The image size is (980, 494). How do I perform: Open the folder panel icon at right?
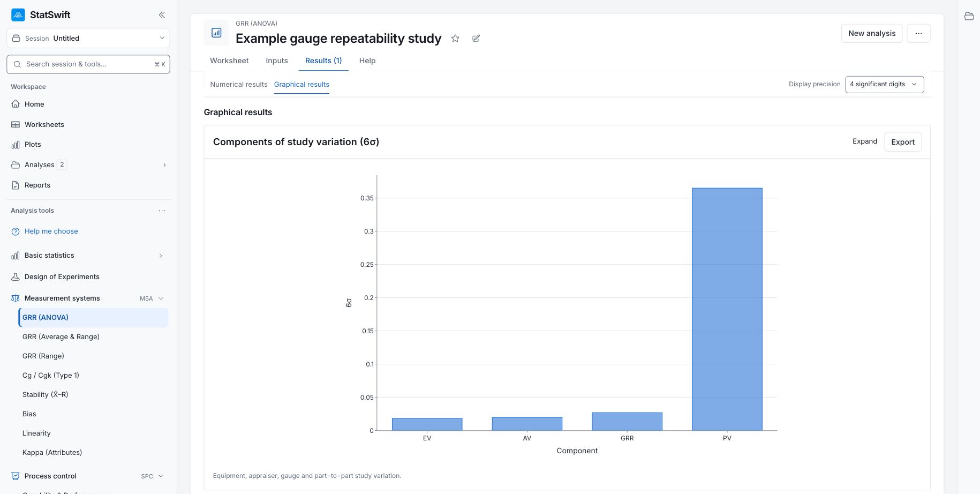(x=969, y=16)
